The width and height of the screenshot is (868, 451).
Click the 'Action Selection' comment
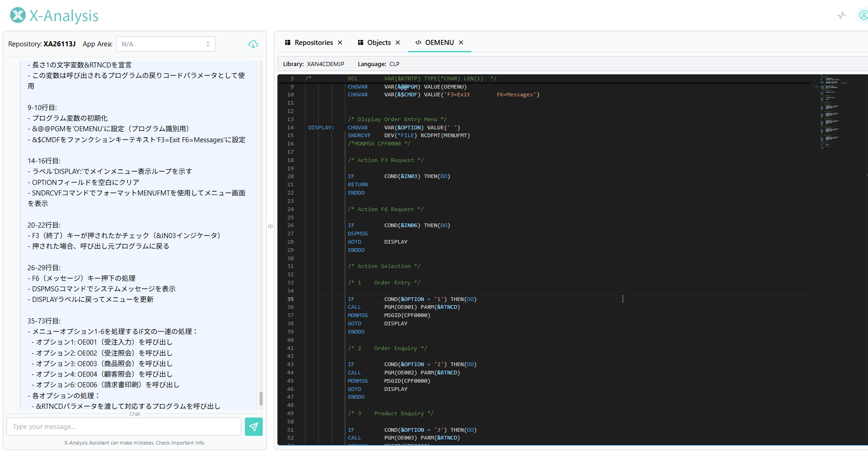pyautogui.click(x=384, y=266)
